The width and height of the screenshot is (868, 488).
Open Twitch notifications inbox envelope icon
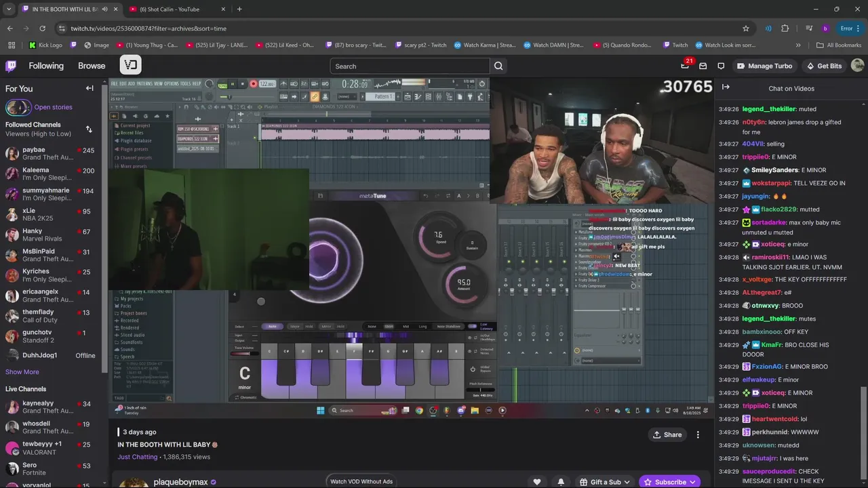click(x=703, y=66)
